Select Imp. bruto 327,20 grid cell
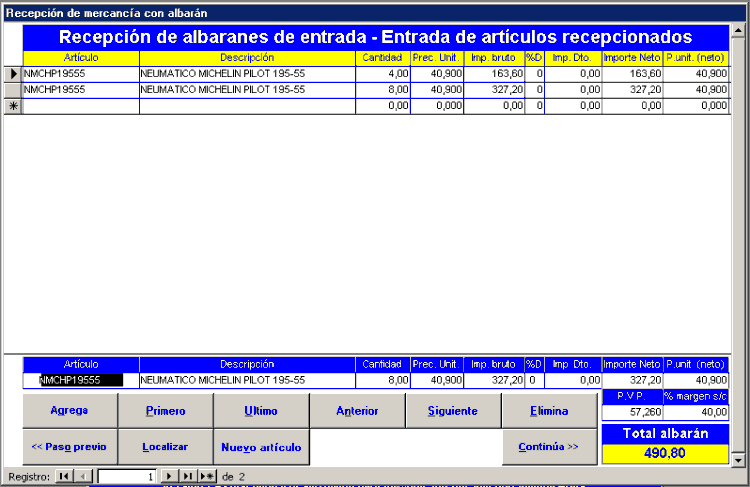Image resolution: width=750 pixels, height=487 pixels. tap(494, 90)
